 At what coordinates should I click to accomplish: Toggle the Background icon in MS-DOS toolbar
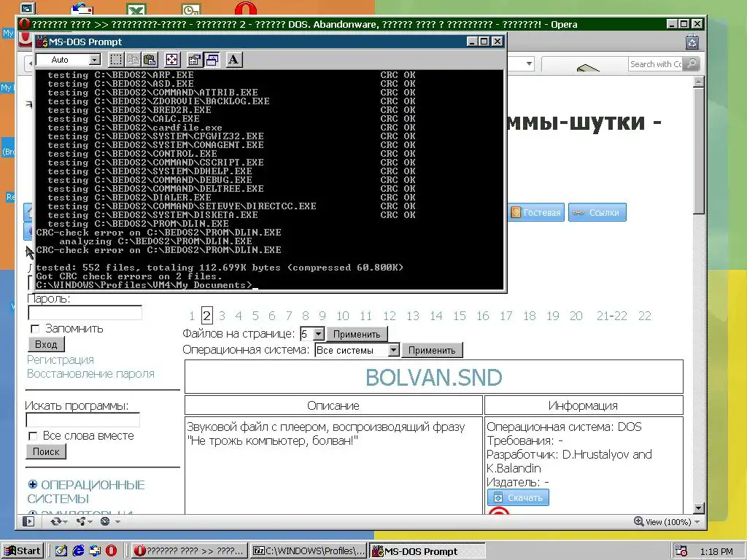point(212,60)
